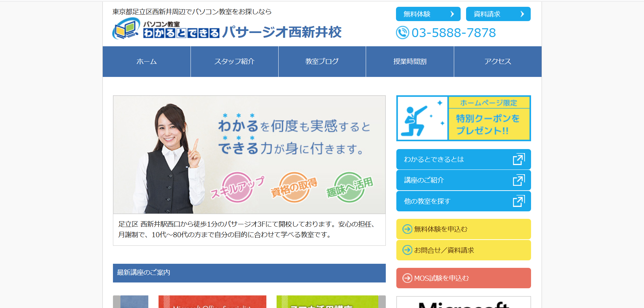Click the external-link icon on わかるとできるとは
This screenshot has width=644, height=308.
tap(519, 159)
